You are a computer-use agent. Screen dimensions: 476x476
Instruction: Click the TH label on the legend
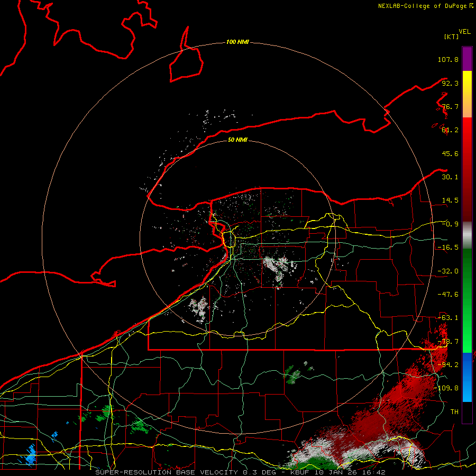[x=454, y=411]
